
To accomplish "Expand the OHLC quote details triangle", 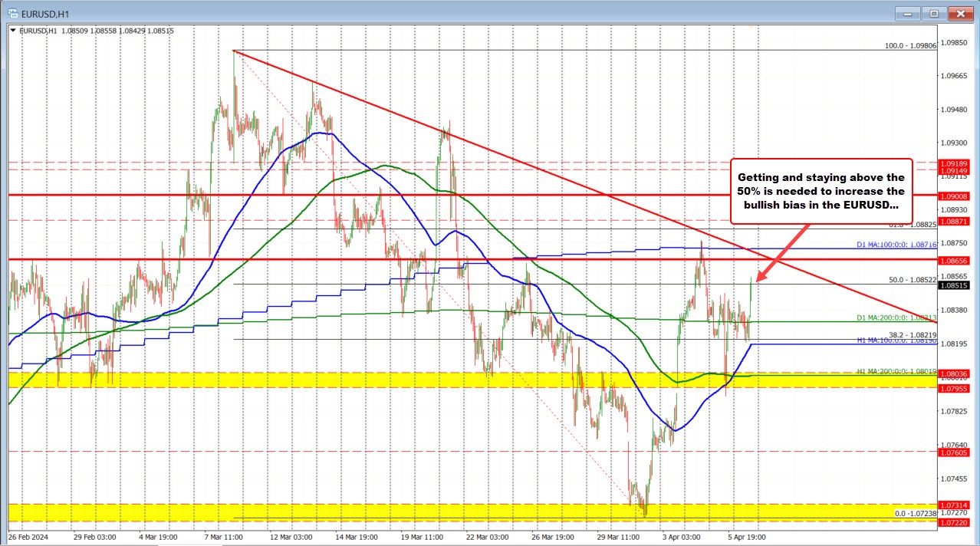I will 13,30.
